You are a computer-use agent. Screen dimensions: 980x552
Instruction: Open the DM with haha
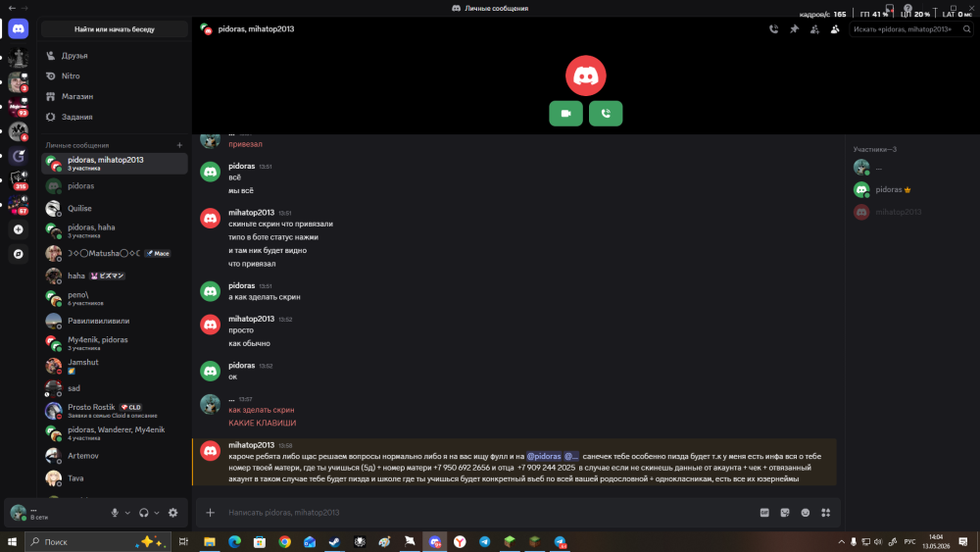click(x=115, y=276)
